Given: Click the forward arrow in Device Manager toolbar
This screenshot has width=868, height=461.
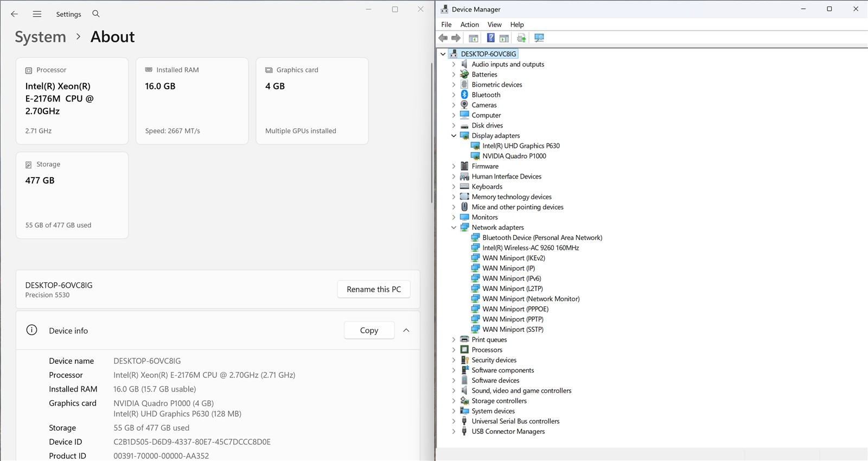Looking at the screenshot, I should pos(456,38).
